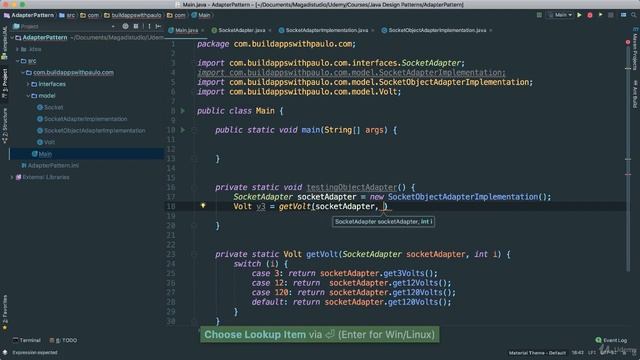The height and width of the screenshot is (360, 640).
Task: Click the gray Stop square icon
Action: click(x=611, y=15)
